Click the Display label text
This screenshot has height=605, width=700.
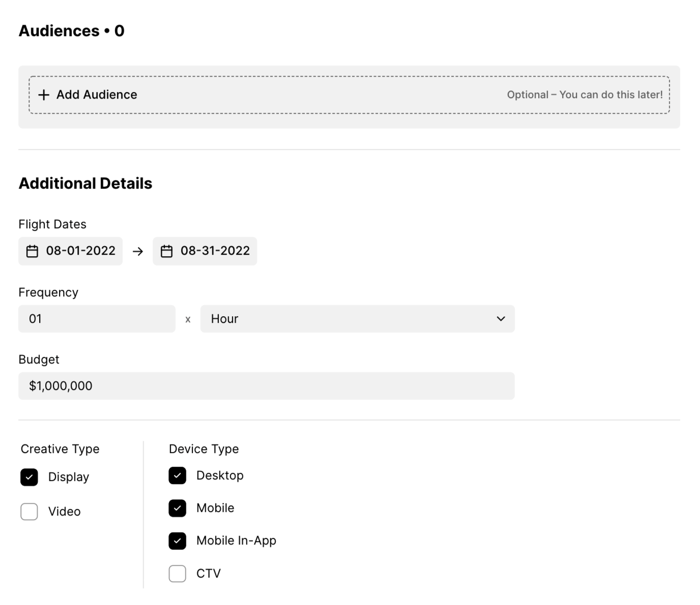[69, 477]
